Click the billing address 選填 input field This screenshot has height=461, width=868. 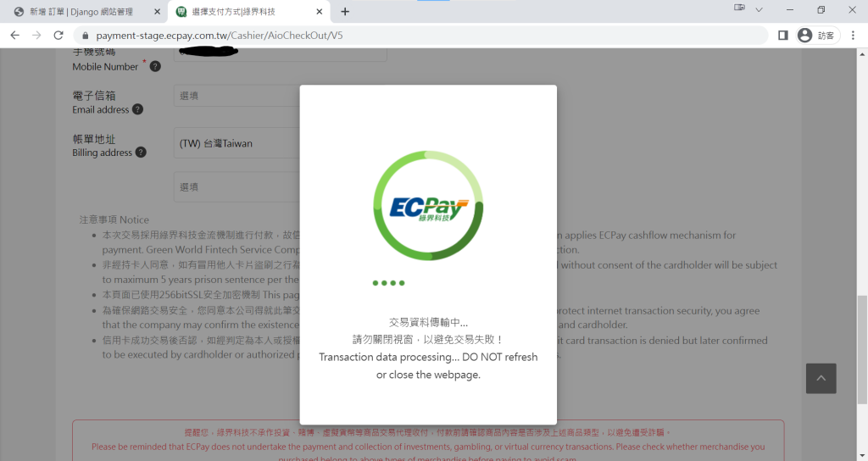(237, 187)
